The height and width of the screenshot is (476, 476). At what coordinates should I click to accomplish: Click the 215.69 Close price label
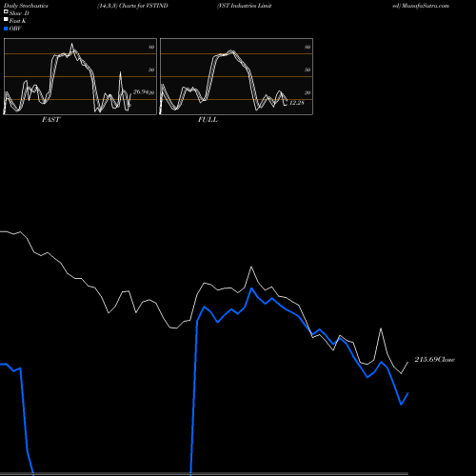[x=434, y=360]
